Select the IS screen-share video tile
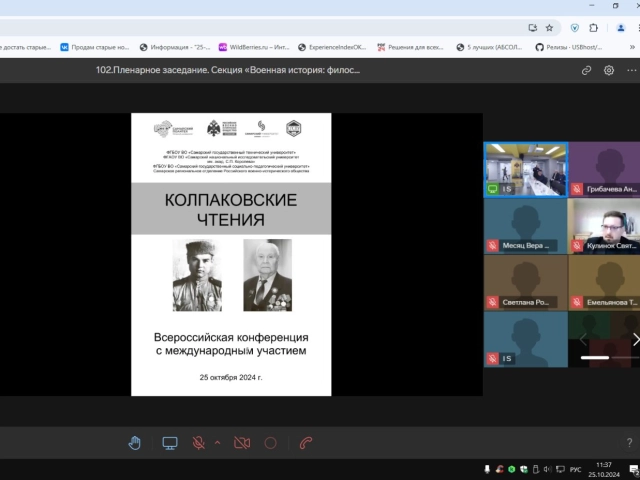Screen dimensions: 640x480 [526, 170]
